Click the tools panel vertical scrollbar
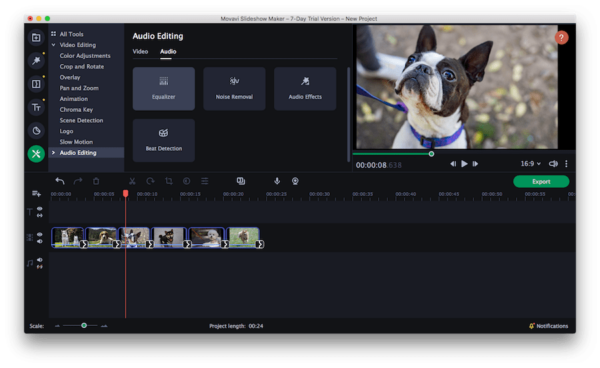 (348, 115)
